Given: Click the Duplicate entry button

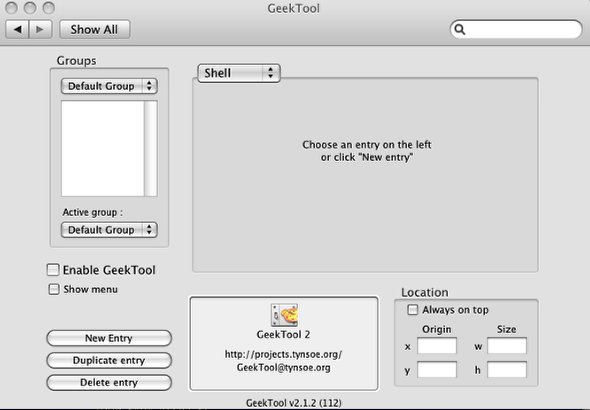Looking at the screenshot, I should (109, 360).
